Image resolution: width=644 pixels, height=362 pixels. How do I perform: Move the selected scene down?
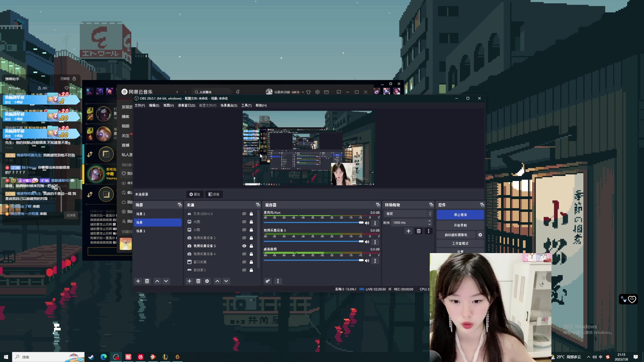[166, 281]
